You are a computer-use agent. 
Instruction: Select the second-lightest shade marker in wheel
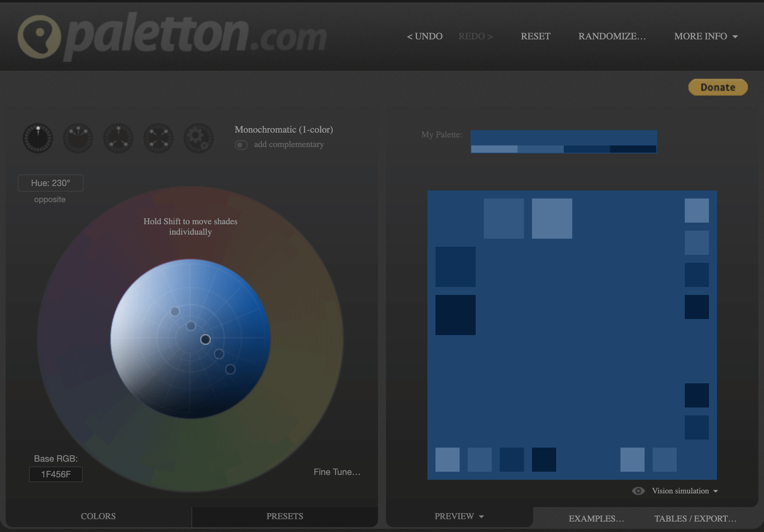[x=191, y=326]
